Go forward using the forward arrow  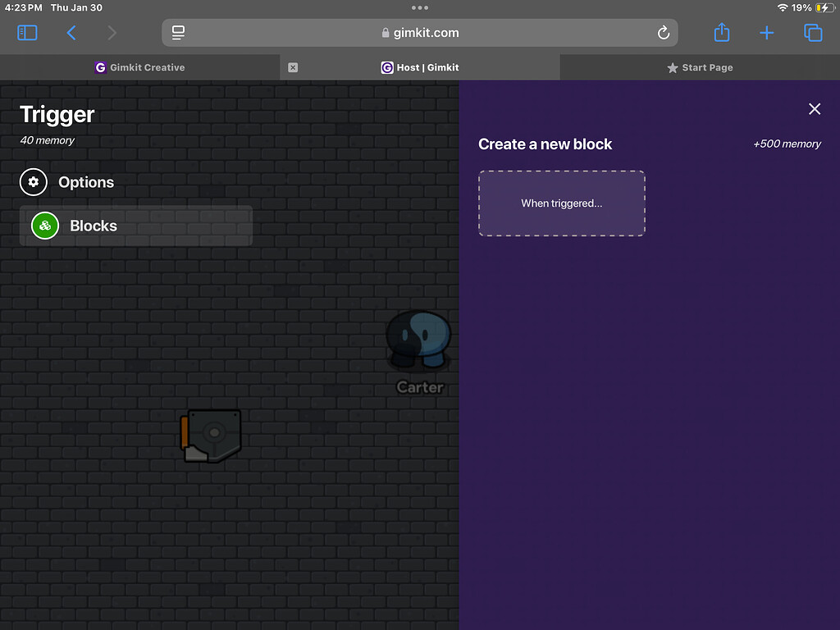tap(112, 33)
